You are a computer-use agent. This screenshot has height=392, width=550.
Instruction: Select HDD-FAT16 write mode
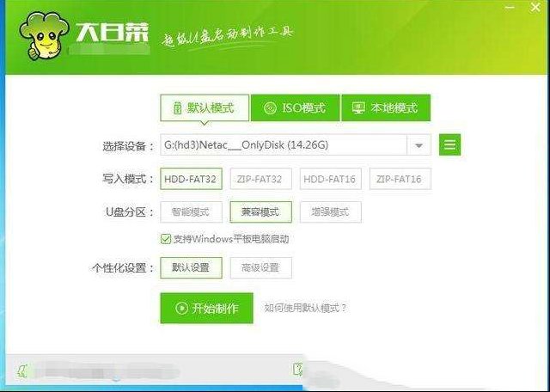point(330,179)
